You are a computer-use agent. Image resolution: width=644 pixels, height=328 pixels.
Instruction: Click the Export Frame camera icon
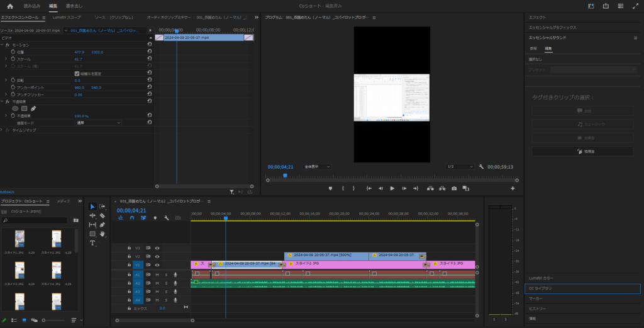tap(454, 188)
